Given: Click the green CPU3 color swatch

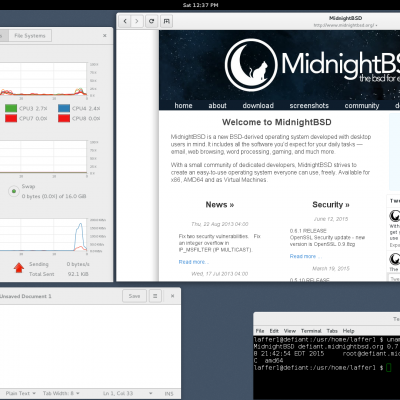Looking at the screenshot, I should point(11,108).
